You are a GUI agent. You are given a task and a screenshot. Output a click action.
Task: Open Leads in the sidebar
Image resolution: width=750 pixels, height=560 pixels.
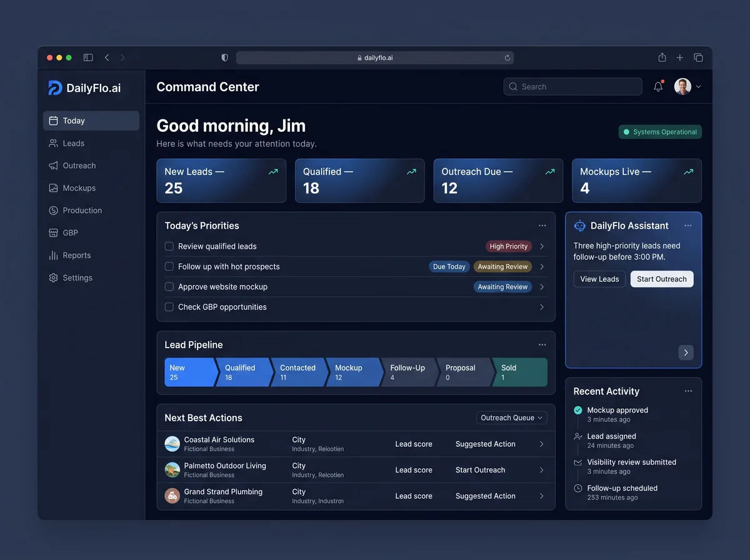pyautogui.click(x=91, y=143)
